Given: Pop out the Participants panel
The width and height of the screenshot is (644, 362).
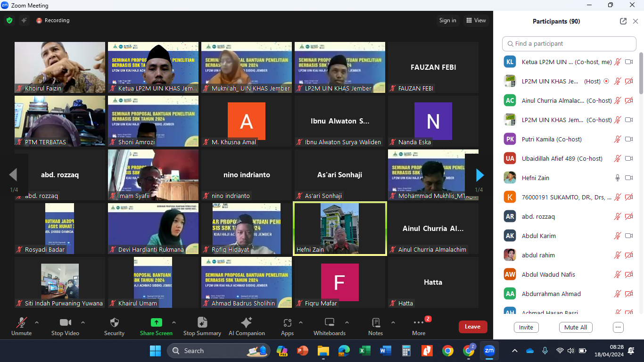Looking at the screenshot, I should point(623,21).
